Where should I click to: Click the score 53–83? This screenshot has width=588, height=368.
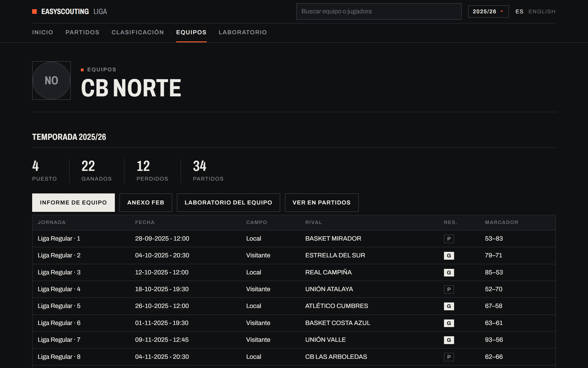pyautogui.click(x=494, y=239)
